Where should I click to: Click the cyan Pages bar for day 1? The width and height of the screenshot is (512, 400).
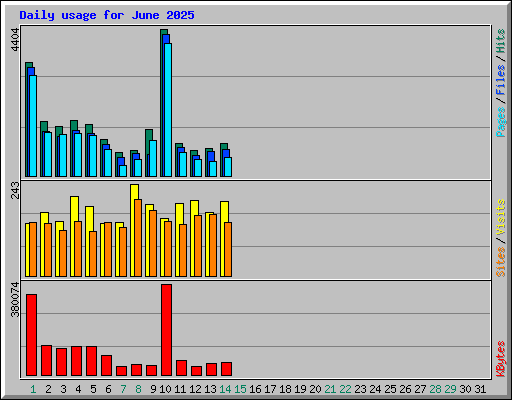(x=33, y=126)
